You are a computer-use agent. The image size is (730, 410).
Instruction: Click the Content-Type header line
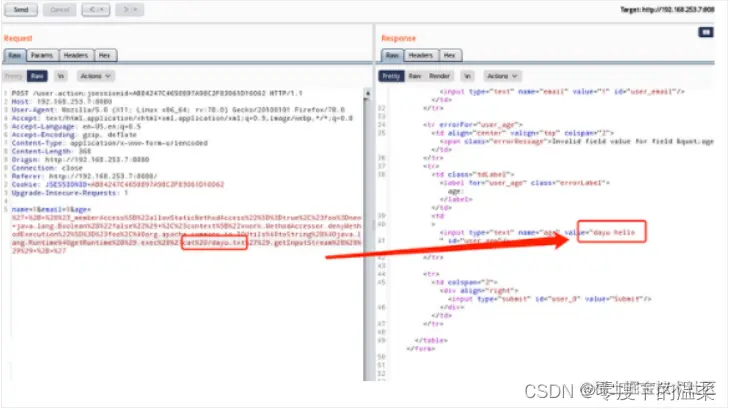(x=109, y=143)
